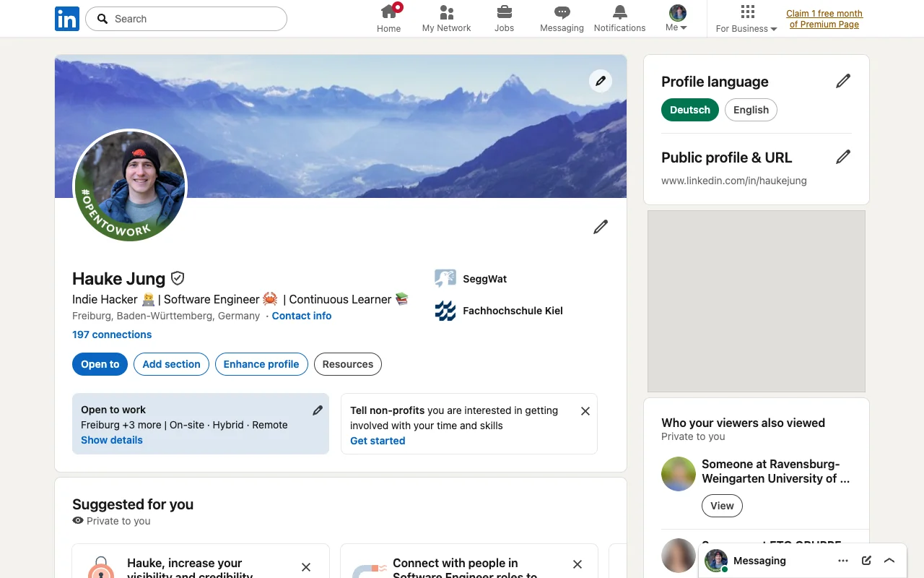Expand the Messaging panel chevron

tap(889, 561)
